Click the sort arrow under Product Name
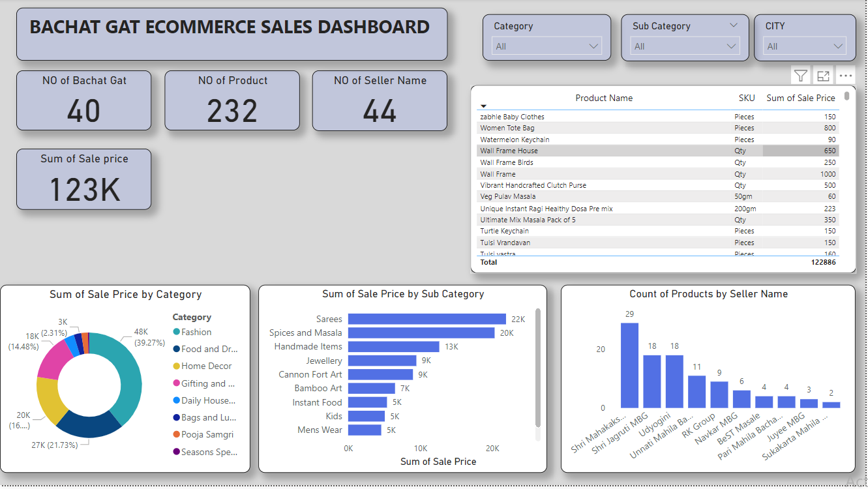This screenshot has height=489, width=868. [x=484, y=106]
